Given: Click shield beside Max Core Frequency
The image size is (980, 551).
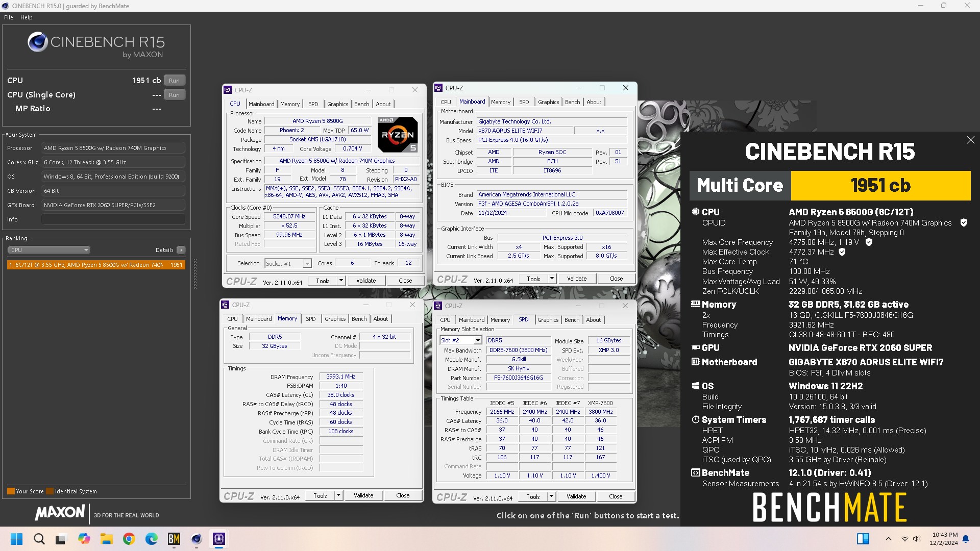Looking at the screenshot, I should 869,242.
